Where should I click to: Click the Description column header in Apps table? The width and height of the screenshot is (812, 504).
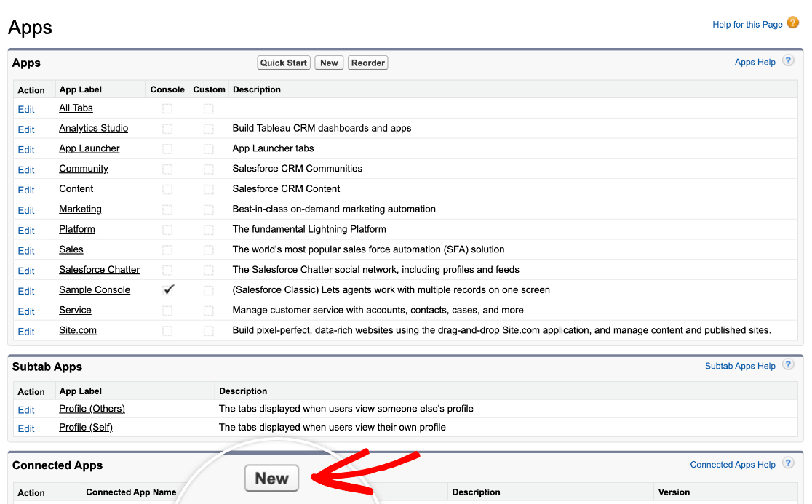point(257,89)
